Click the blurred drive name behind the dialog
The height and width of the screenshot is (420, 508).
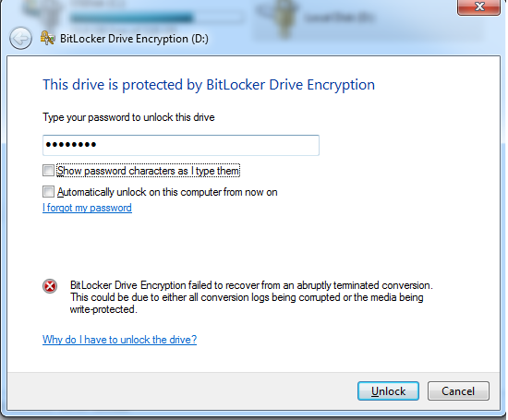tap(339, 18)
